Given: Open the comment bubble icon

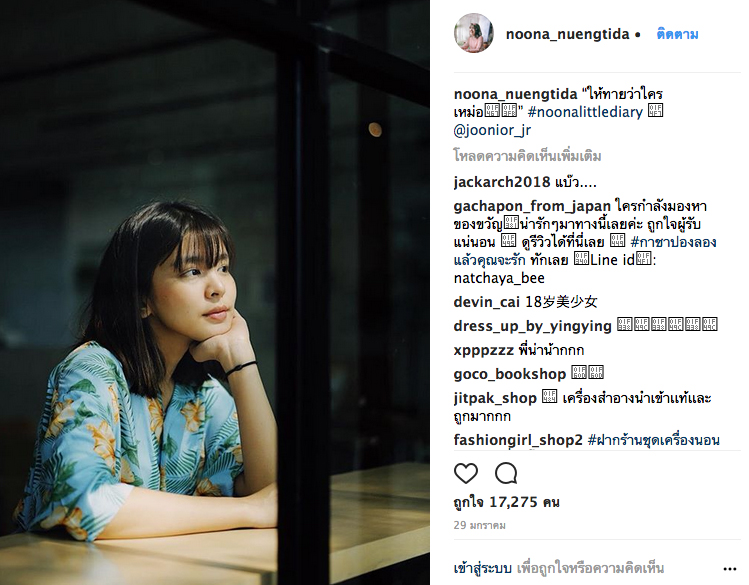Looking at the screenshot, I should point(506,473).
